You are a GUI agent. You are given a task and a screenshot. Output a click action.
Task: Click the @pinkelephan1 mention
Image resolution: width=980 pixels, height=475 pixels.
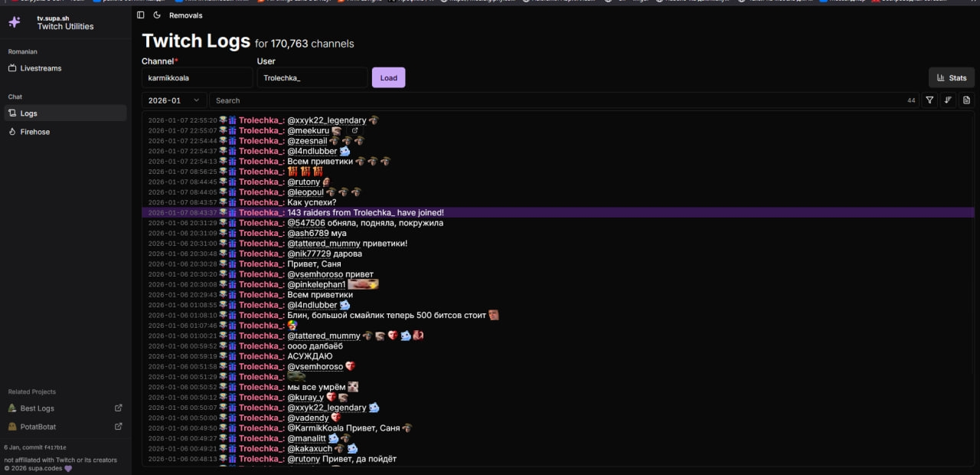pyautogui.click(x=316, y=284)
